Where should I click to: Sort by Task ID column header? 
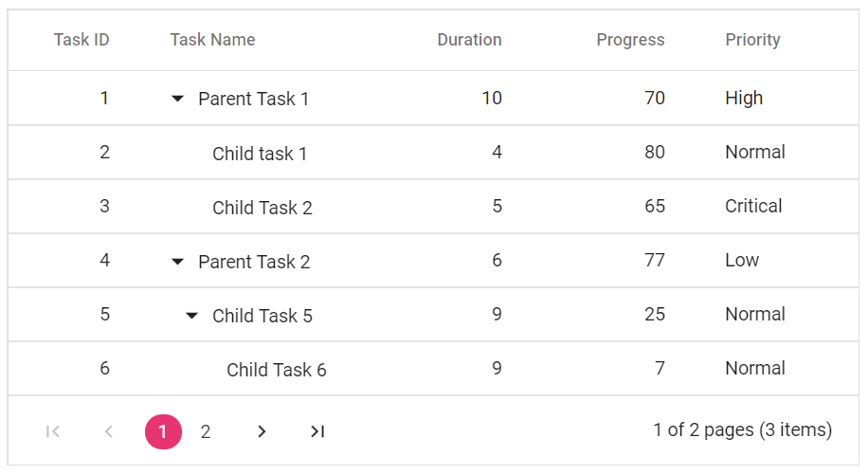pyautogui.click(x=81, y=40)
